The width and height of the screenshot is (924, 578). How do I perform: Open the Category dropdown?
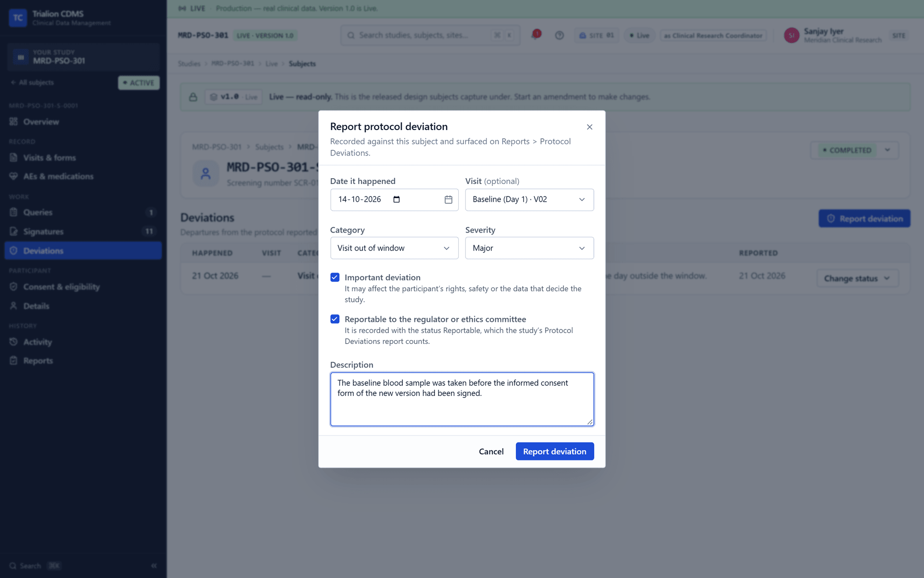(394, 248)
